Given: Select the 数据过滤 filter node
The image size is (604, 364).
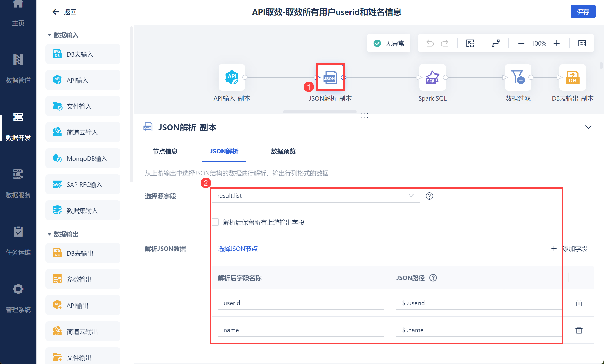Looking at the screenshot, I should [517, 77].
